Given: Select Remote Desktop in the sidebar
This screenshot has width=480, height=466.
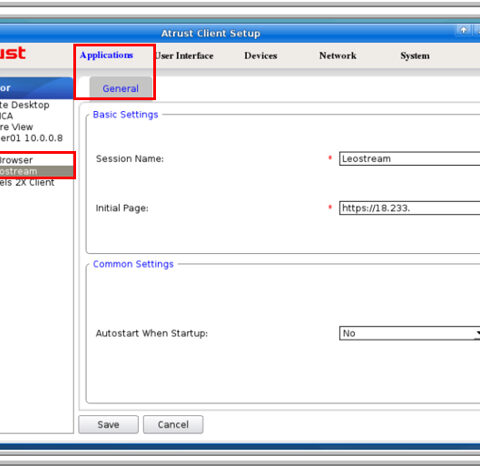Looking at the screenshot, I should coord(25,105).
